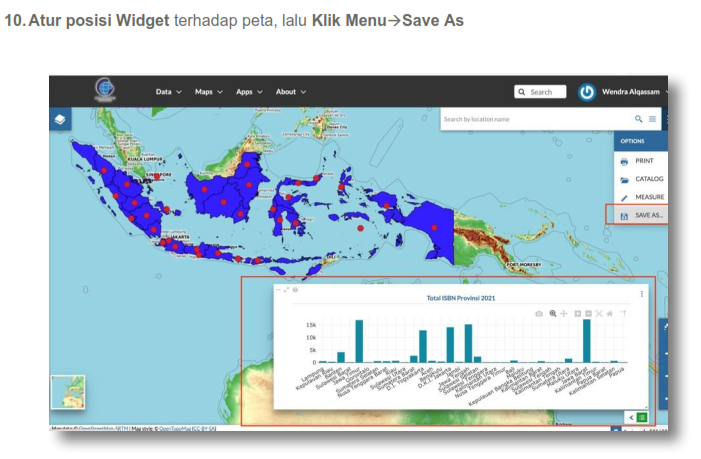
Task: Open the About dropdown menu
Action: [291, 92]
